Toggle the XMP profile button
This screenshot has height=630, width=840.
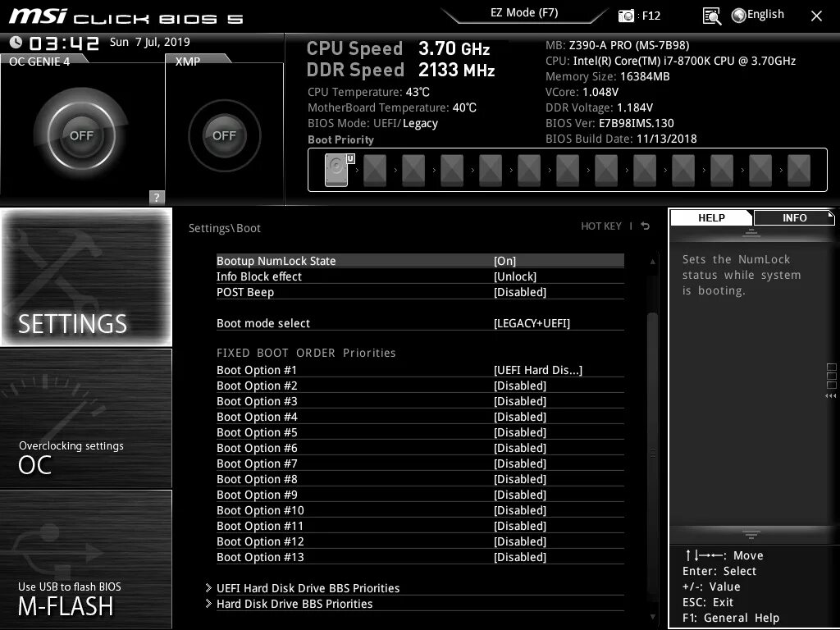click(x=224, y=135)
